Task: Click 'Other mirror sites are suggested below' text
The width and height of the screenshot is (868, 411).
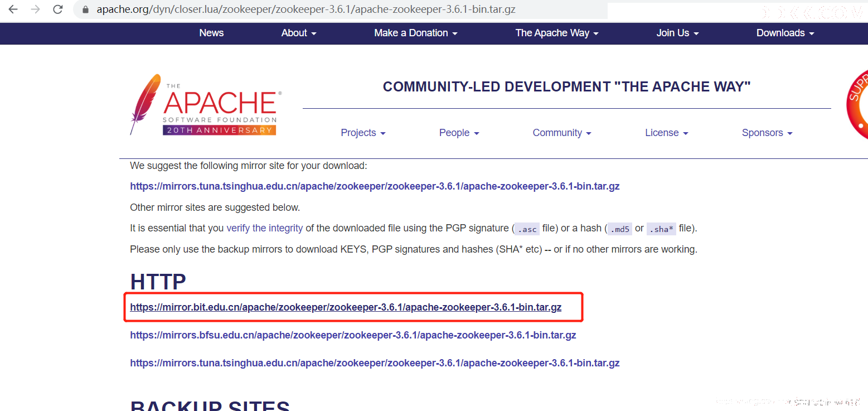Action: [215, 207]
